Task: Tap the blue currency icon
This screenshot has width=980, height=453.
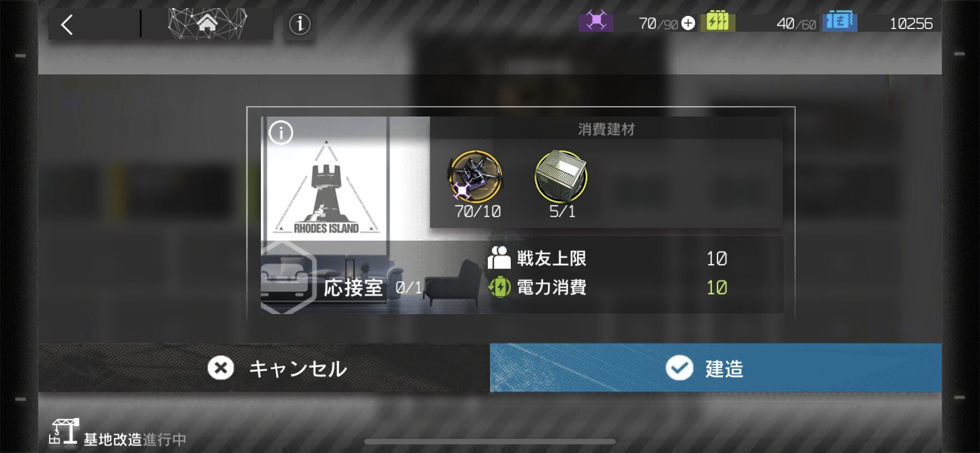Action: pos(839,21)
